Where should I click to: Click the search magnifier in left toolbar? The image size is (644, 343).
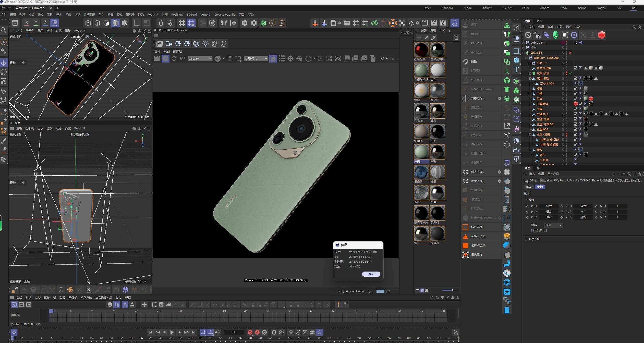pos(4,30)
